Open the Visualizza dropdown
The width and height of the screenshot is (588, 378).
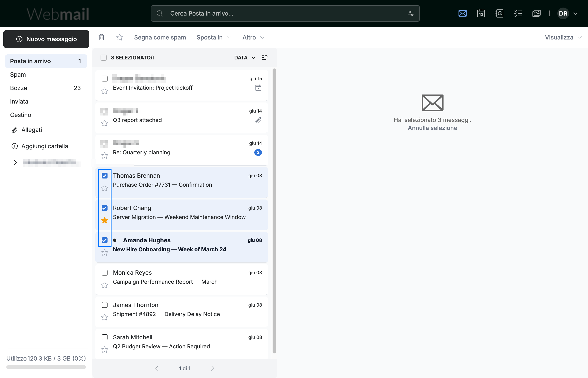pyautogui.click(x=563, y=37)
